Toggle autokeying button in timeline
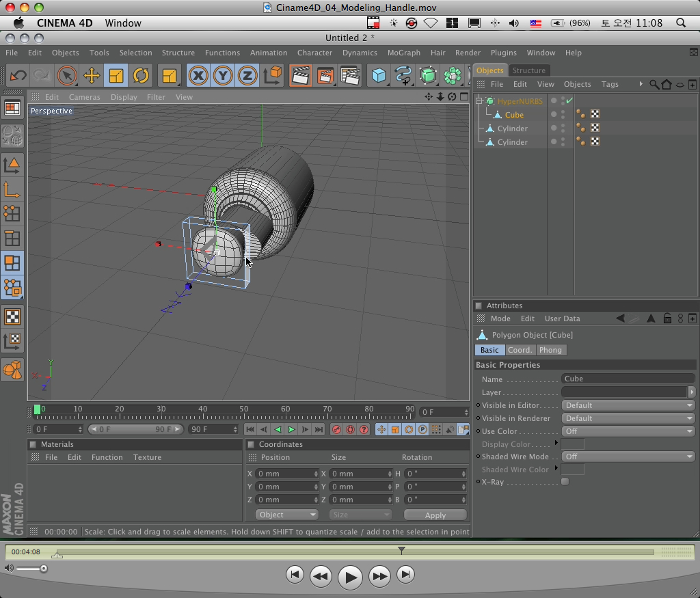700x598 pixels. [x=351, y=429]
